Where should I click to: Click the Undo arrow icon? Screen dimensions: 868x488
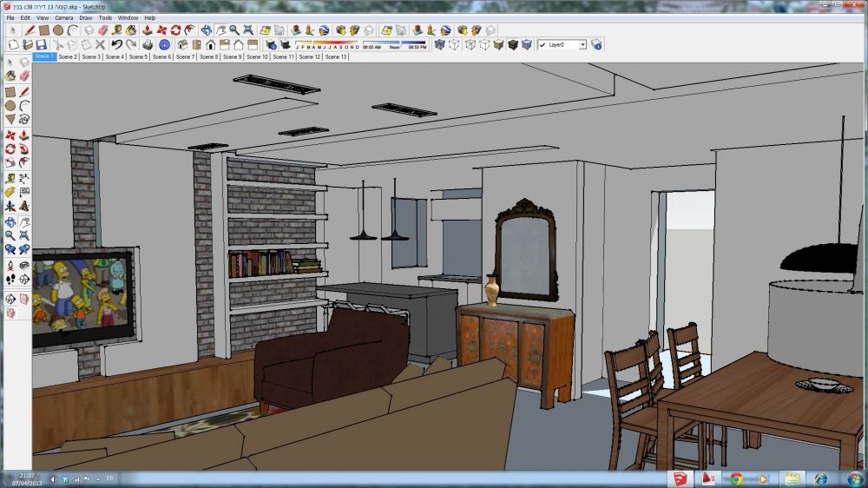116,44
